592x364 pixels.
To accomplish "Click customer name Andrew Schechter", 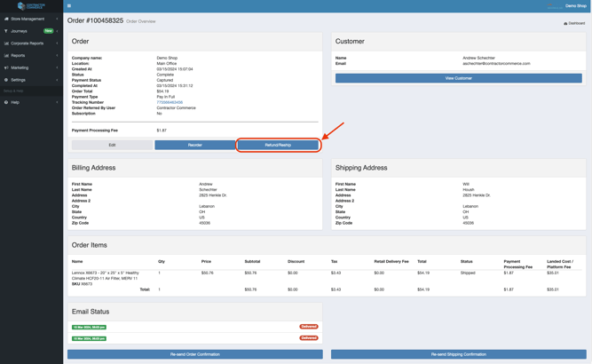I will [x=478, y=58].
